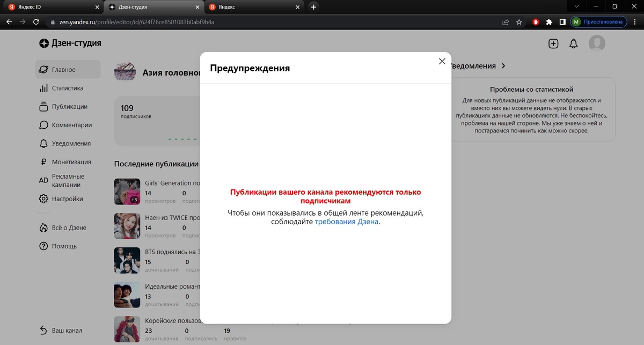Image resolution: width=644 pixels, height=345 pixels.
Task: Open Монетизация ruble icon
Action: coord(44,162)
